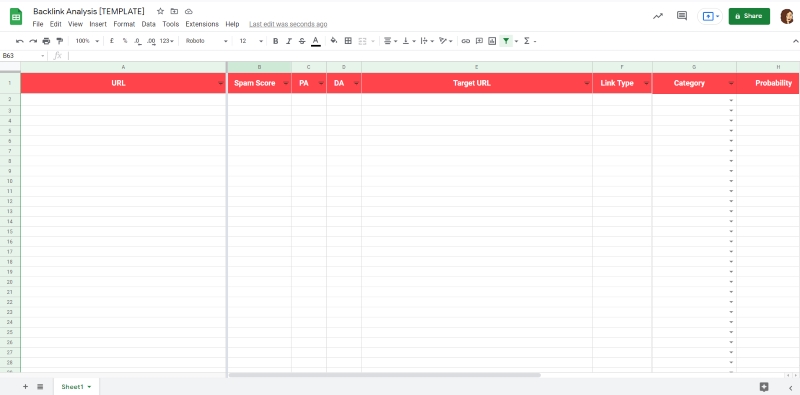Open the Extensions menu
This screenshot has width=800, height=395.
[x=202, y=24]
